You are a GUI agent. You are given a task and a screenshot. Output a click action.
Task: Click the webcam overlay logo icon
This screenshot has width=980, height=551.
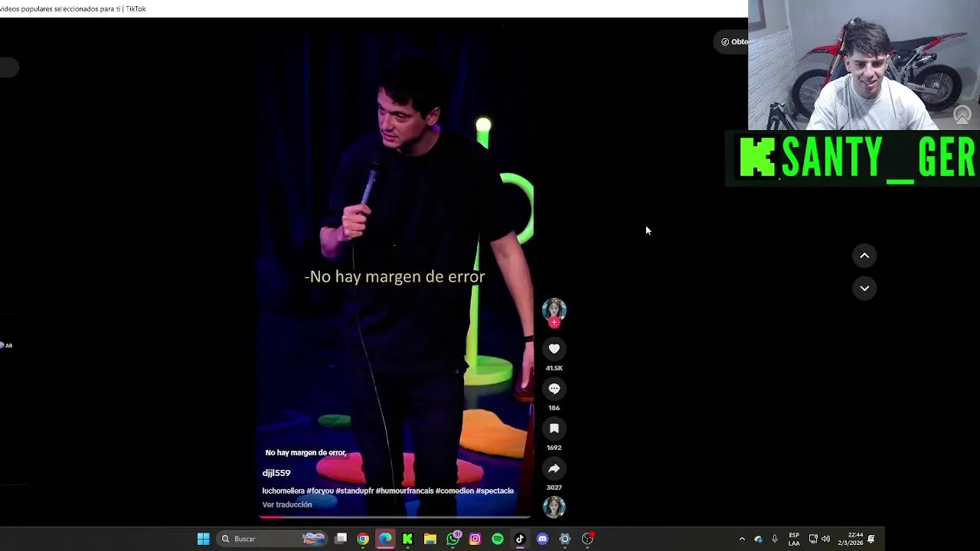coord(962,115)
